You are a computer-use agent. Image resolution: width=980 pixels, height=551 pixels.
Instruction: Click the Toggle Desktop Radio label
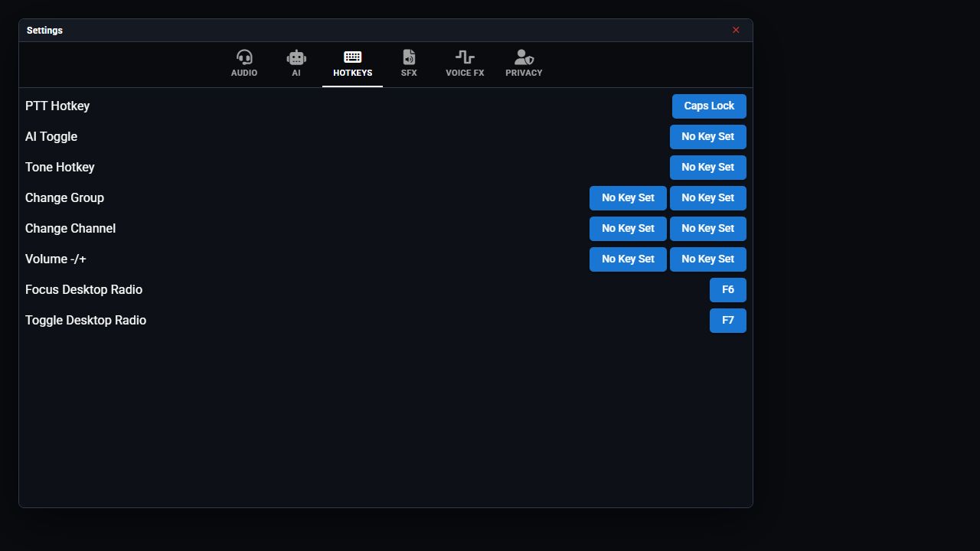point(86,321)
